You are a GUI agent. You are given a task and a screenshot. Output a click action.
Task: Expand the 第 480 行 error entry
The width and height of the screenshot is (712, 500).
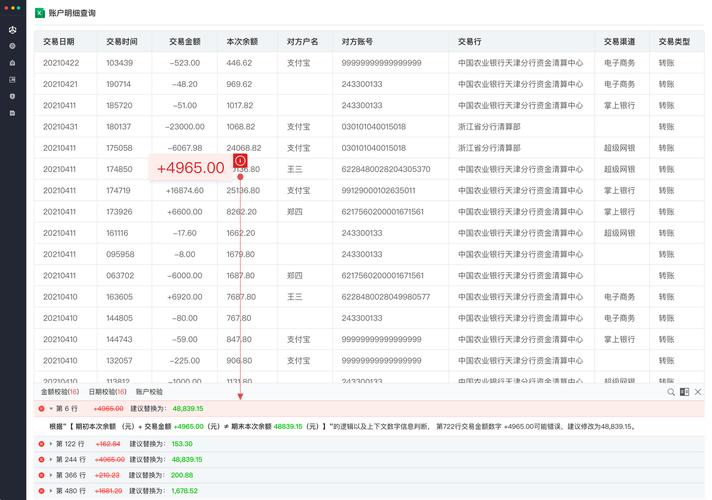[51, 491]
